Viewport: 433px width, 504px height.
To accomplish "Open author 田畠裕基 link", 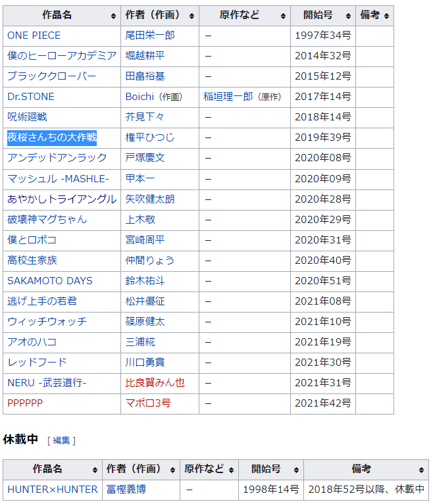I will point(145,76).
